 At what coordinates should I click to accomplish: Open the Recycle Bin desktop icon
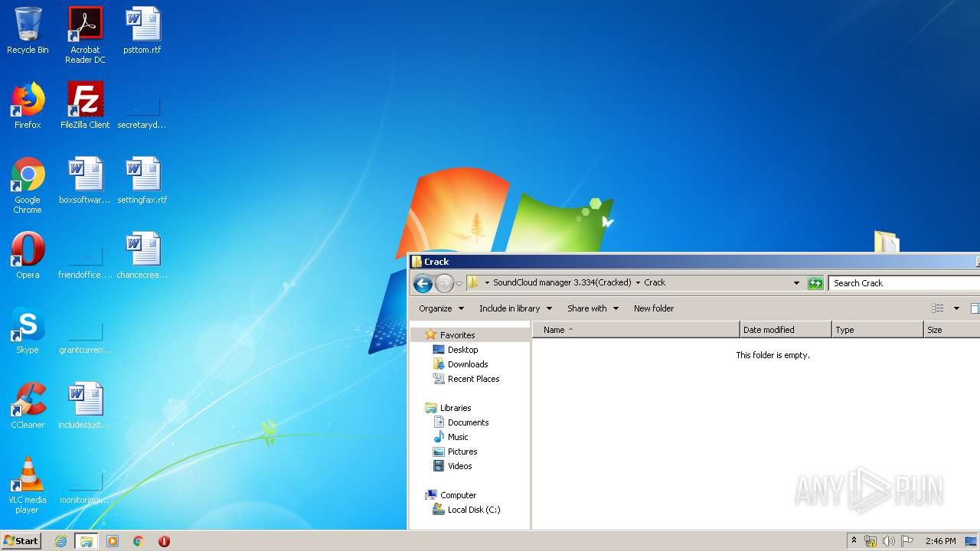pyautogui.click(x=28, y=31)
